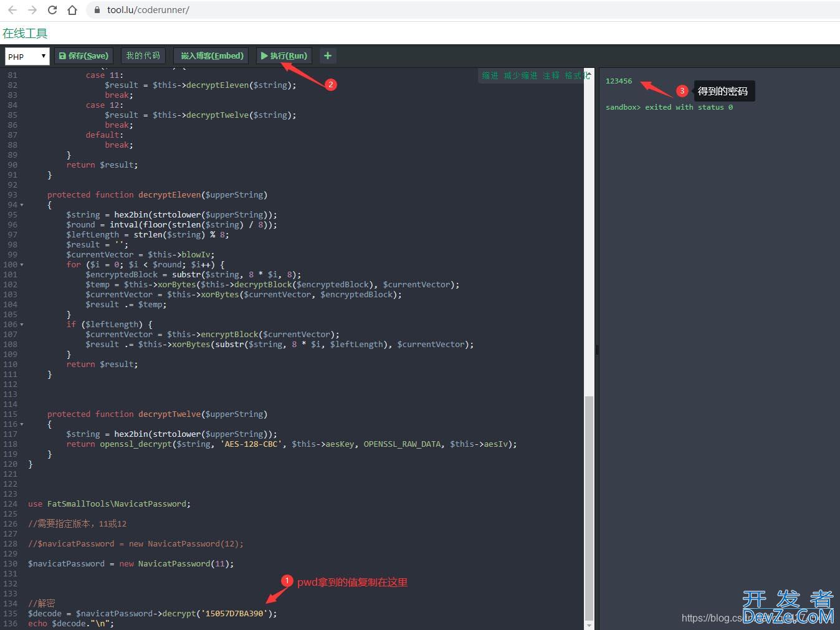Click 减少缩进 outdent action
This screenshot has height=630, width=840.
coord(520,75)
